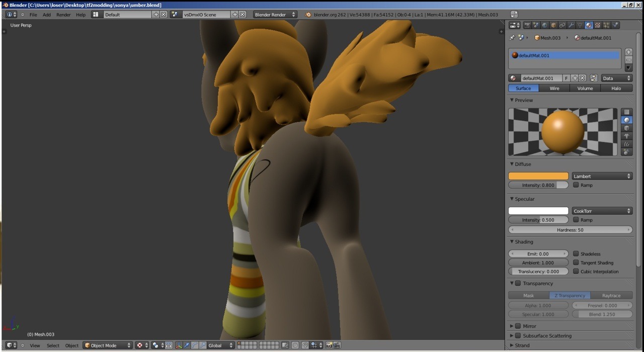Select flat plane preview type
This screenshot has height=352, width=644.
(626, 112)
